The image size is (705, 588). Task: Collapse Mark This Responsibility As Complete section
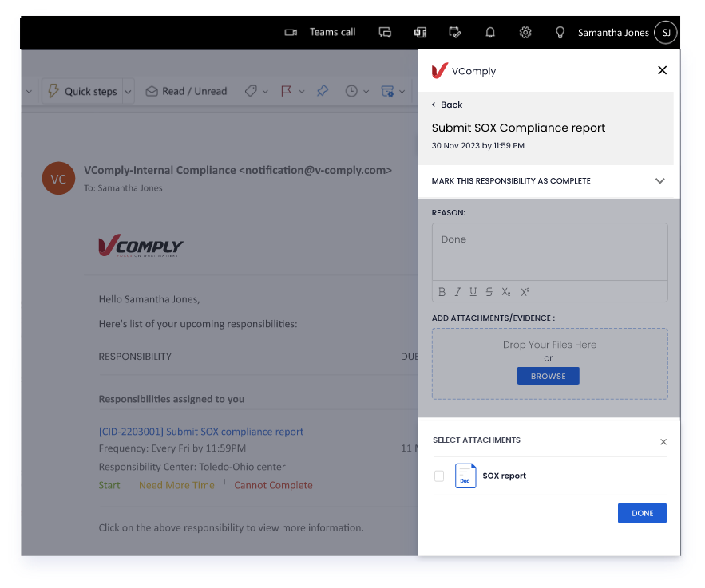pyautogui.click(x=659, y=180)
